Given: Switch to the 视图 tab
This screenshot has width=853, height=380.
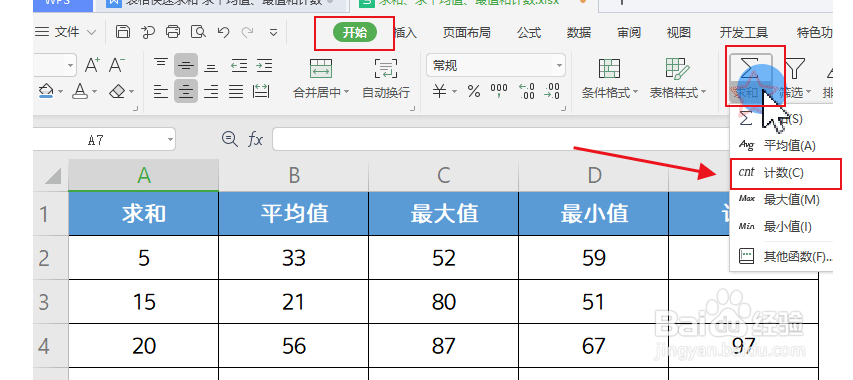Looking at the screenshot, I should pyautogui.click(x=678, y=33).
